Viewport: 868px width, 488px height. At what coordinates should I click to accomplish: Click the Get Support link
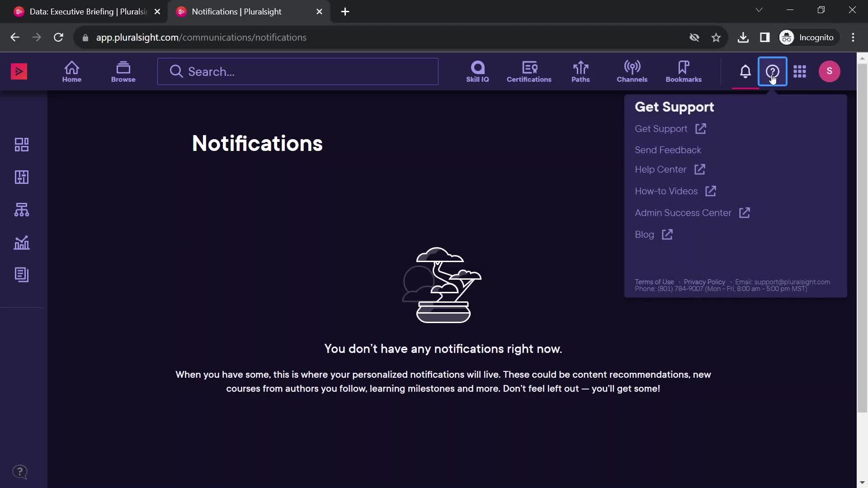[x=660, y=128]
